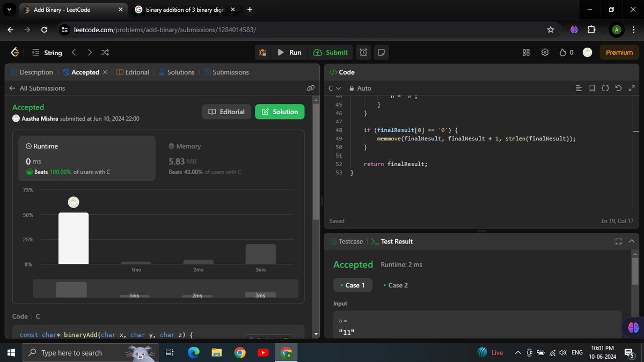The width and height of the screenshot is (644, 362).
Task: Switch to the Submissions tab
Action: [226, 72]
